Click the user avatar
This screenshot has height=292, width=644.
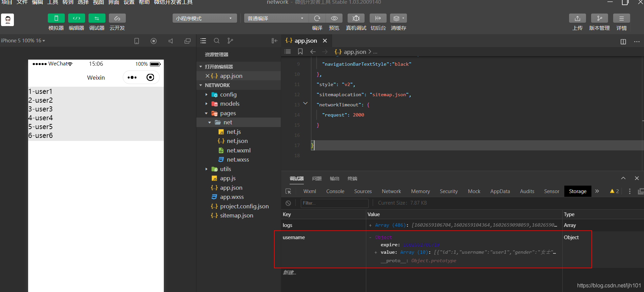[x=7, y=20]
